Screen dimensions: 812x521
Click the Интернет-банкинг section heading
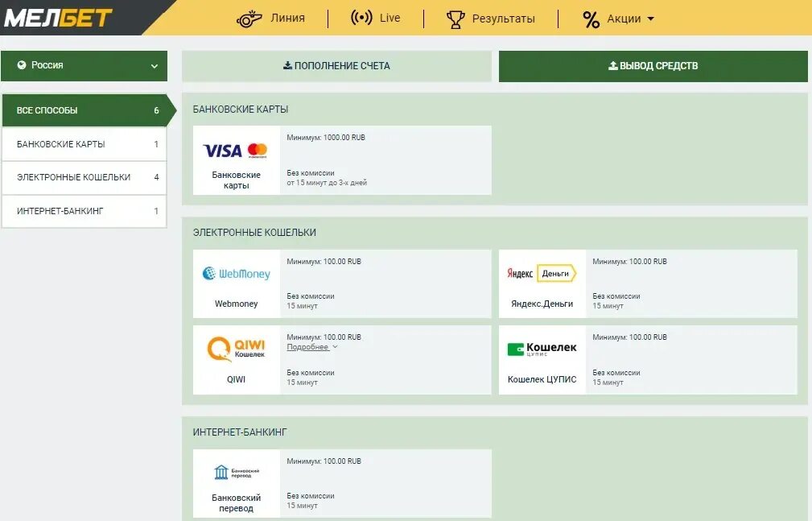240,432
